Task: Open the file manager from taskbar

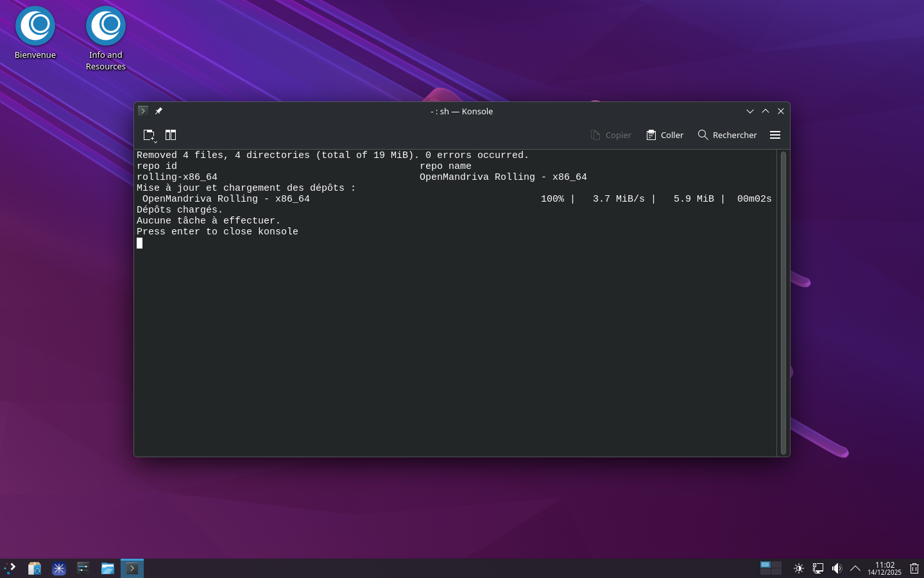Action: (x=108, y=568)
